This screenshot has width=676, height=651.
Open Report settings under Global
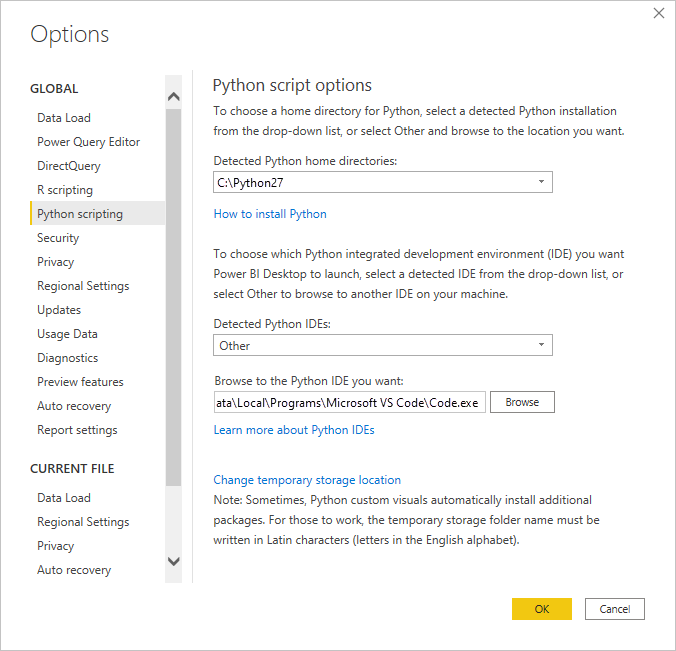point(77,430)
